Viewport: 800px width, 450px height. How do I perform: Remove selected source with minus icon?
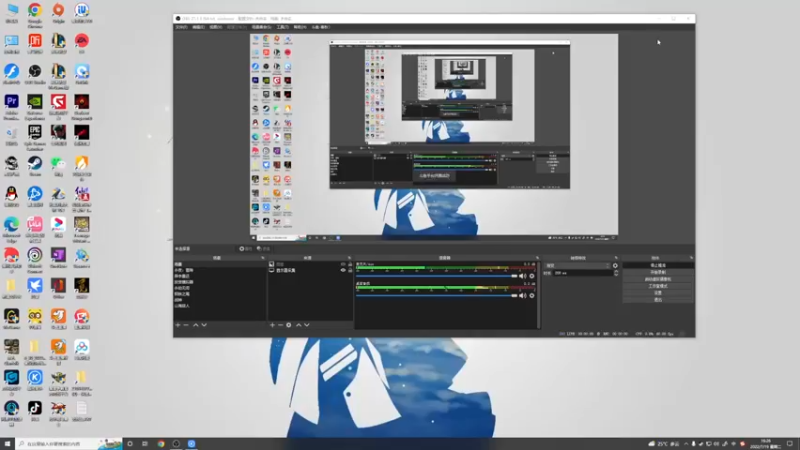coord(280,325)
